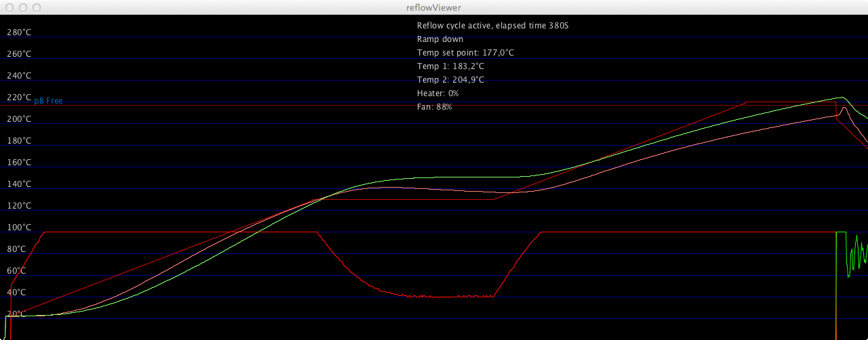This screenshot has width=868, height=340.
Task: Click the 240°C axis label
Action: (x=19, y=76)
